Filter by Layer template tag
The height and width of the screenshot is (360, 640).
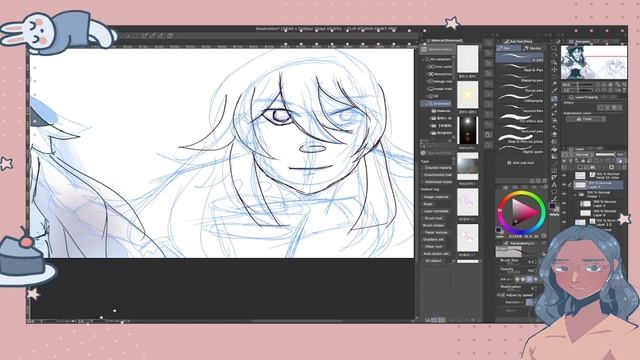[x=436, y=211]
